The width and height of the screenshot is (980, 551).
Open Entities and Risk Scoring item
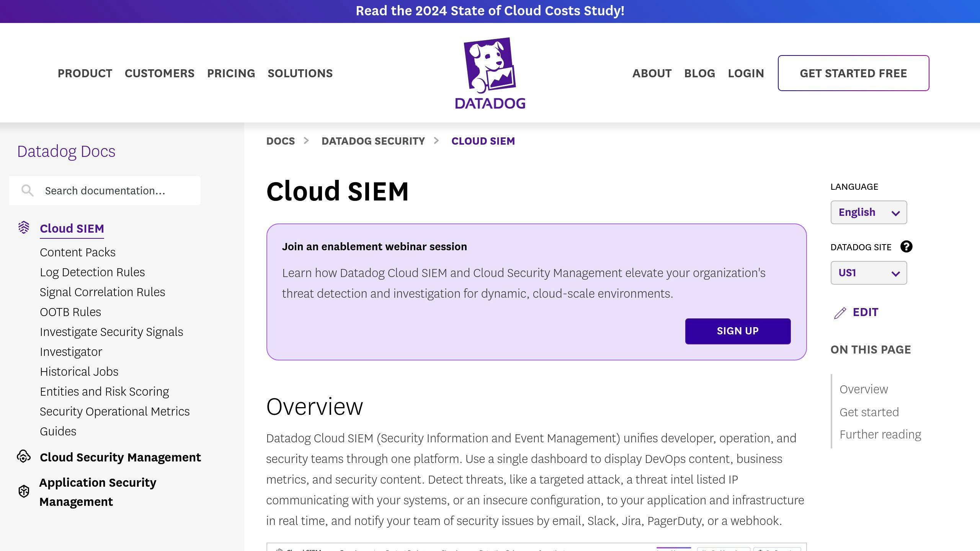coord(105,391)
